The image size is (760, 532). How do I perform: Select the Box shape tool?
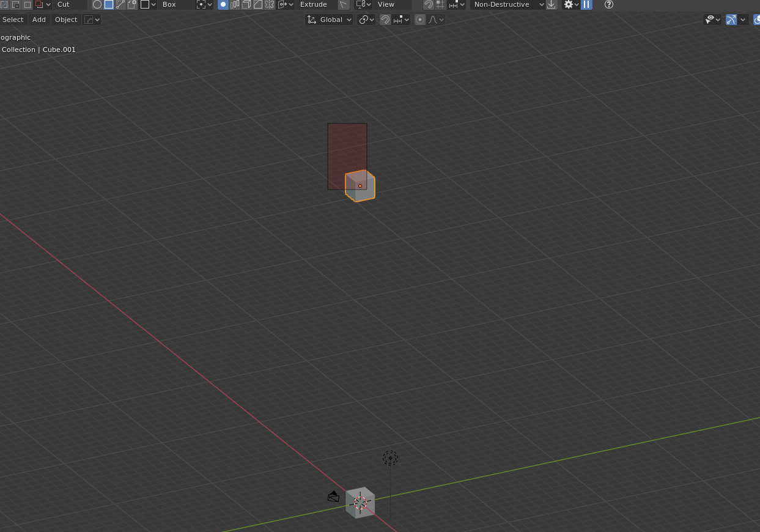click(108, 4)
